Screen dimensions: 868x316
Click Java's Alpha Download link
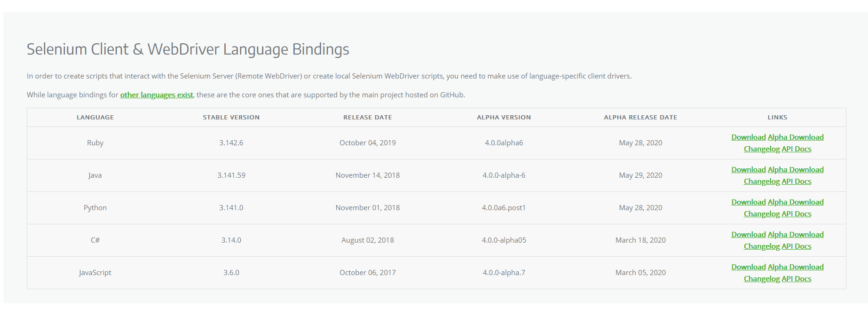(x=796, y=170)
